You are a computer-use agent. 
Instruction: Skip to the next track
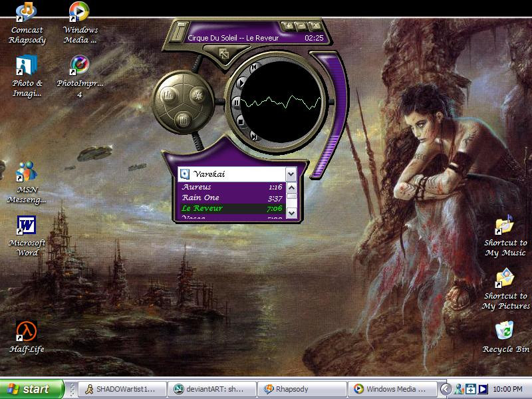click(254, 136)
